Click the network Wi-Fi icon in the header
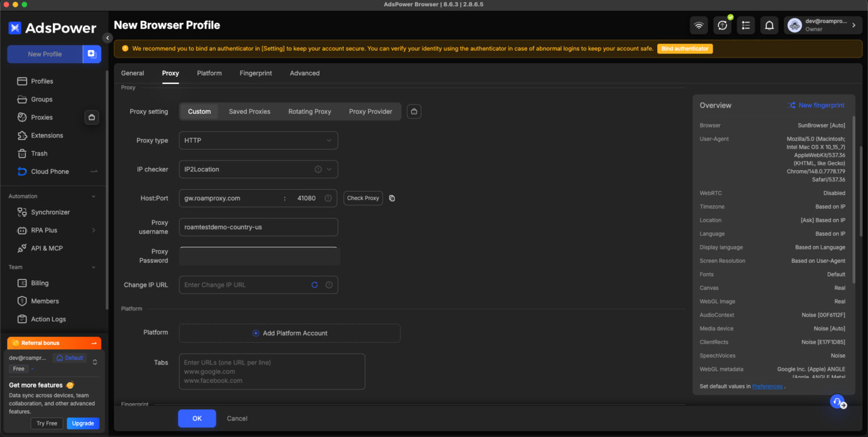The height and width of the screenshot is (437, 868). (698, 26)
